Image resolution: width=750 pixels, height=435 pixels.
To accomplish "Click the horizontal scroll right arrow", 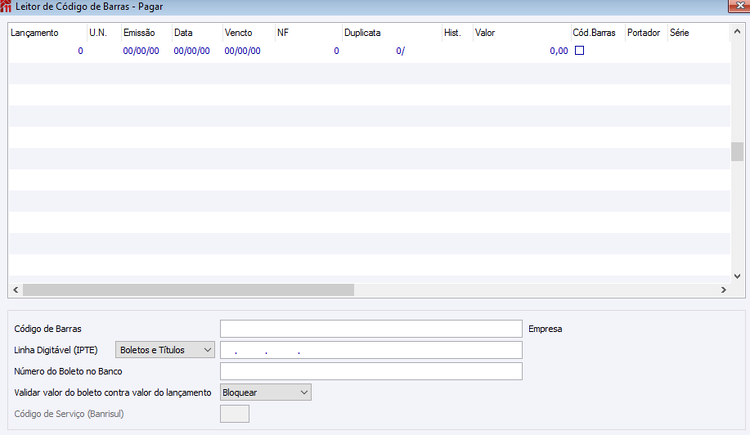I will click(x=724, y=290).
